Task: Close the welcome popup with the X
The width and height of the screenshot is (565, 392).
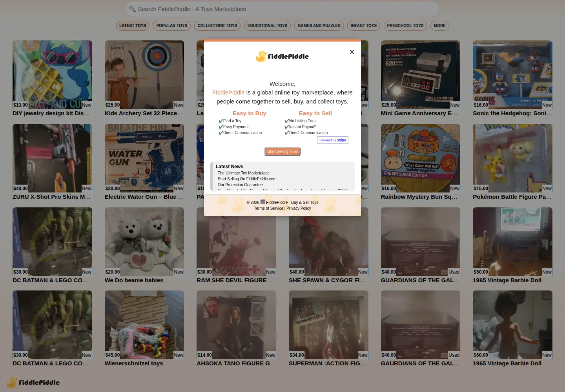Action: coord(352,52)
